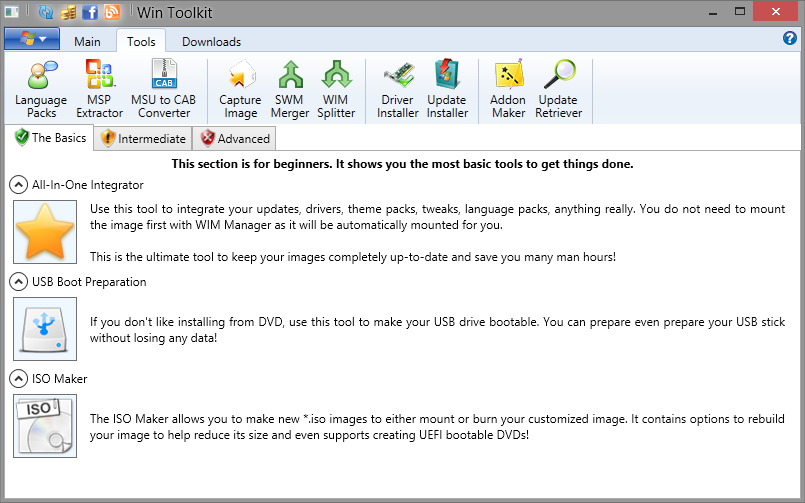Launch the Update Installer
Screen dimensions: 805x503
click(447, 90)
